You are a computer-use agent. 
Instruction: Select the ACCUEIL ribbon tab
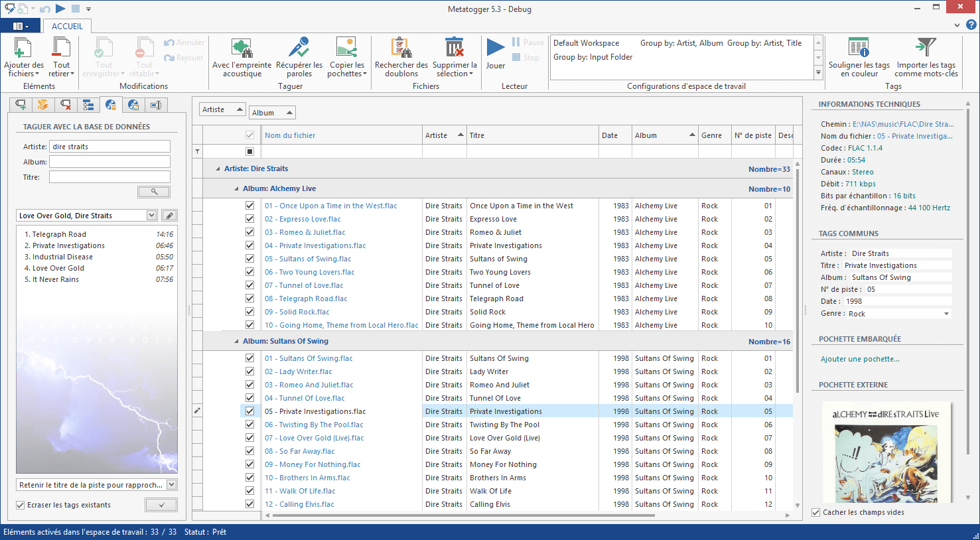[x=67, y=27]
